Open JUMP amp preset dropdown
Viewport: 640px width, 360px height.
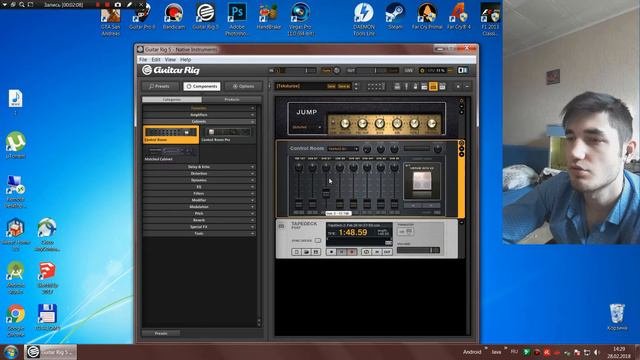pos(307,127)
